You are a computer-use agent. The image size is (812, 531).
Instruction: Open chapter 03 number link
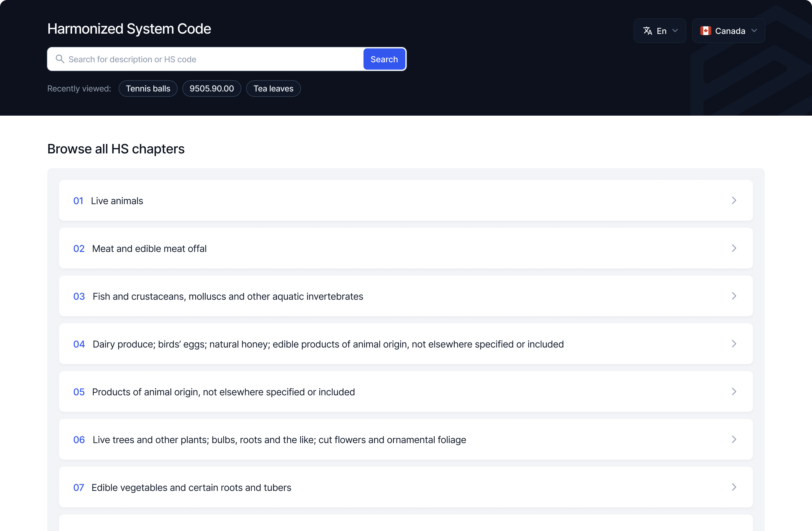(79, 296)
